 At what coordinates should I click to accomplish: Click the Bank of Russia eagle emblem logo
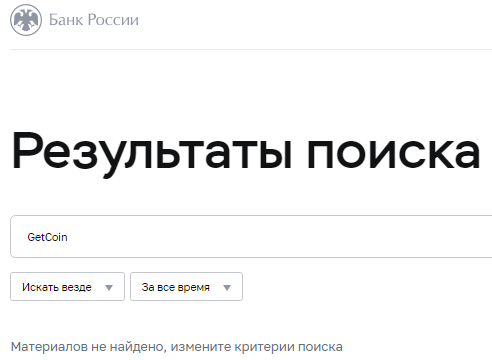(26, 20)
